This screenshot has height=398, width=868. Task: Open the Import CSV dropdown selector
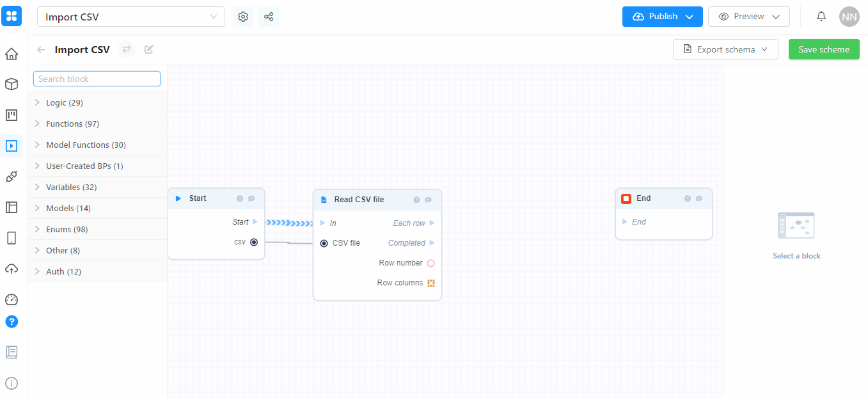[131, 17]
